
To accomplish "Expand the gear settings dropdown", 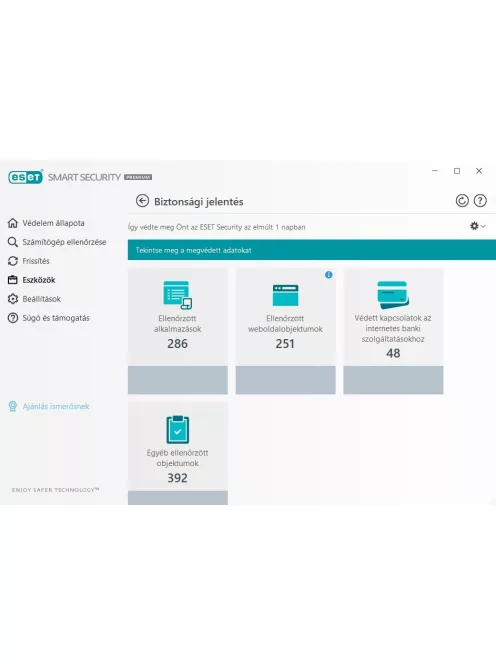I will click(478, 226).
